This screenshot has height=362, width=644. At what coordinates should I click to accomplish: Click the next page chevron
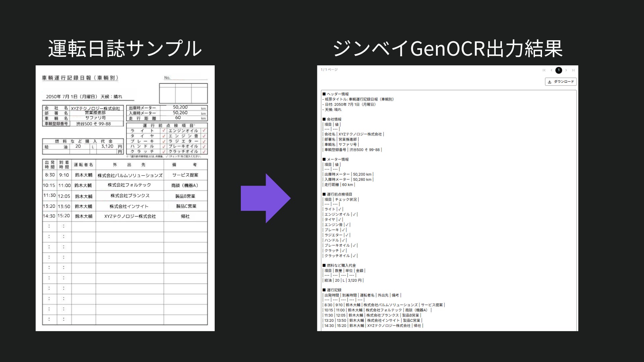[566, 70]
